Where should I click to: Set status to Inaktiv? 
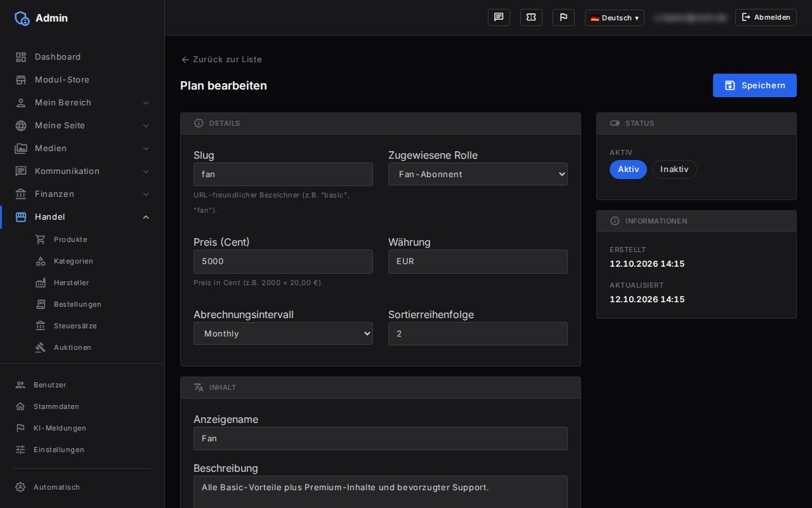(674, 170)
